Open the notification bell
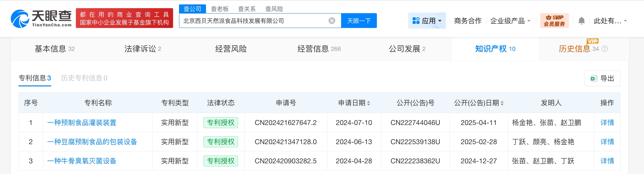644x174 pixels. pos(581,21)
